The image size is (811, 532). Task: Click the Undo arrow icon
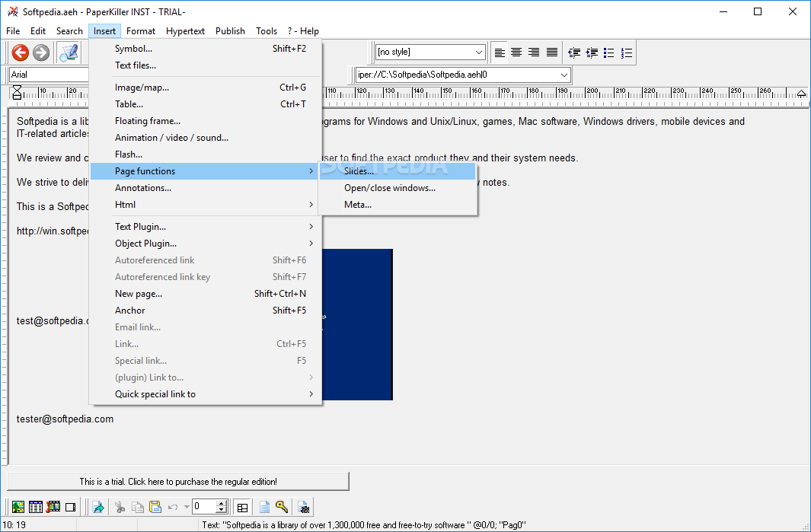click(174, 507)
